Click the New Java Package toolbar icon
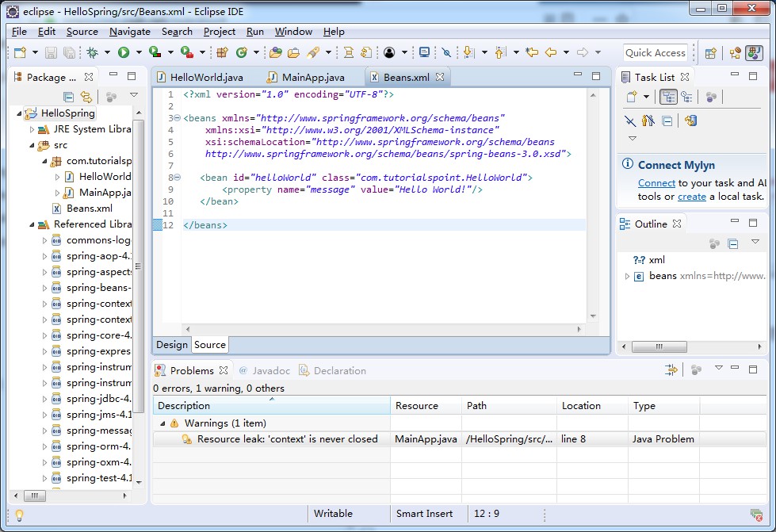Viewport: 776px width, 532px height. pos(222,52)
